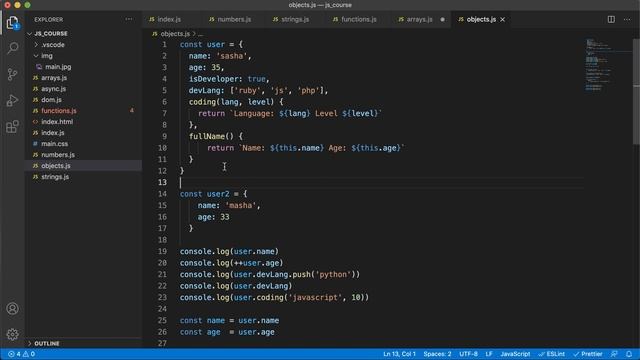Open Explorer Views and More Actions ellipsis
The width and height of the screenshot is (640, 360).
[129, 19]
